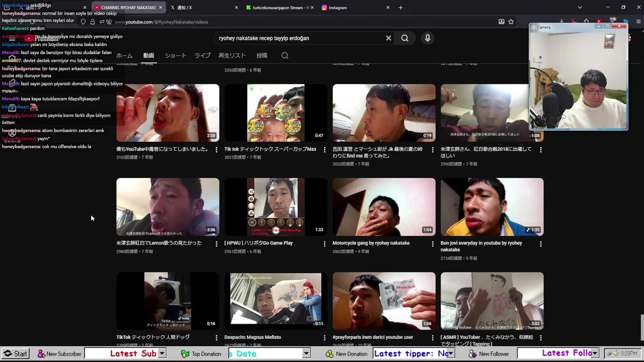Open the ホーム channel tab
Image resolution: width=644 pixels, height=362 pixels.
tap(124, 56)
